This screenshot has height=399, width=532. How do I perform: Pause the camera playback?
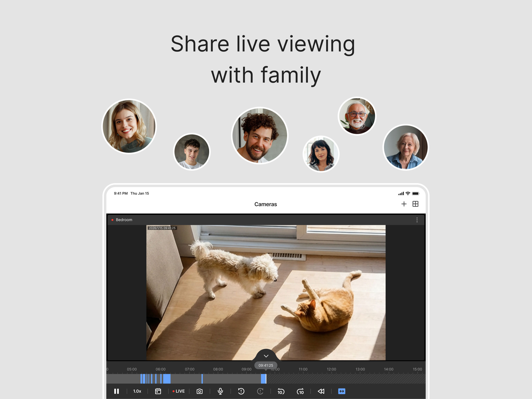pos(116,391)
